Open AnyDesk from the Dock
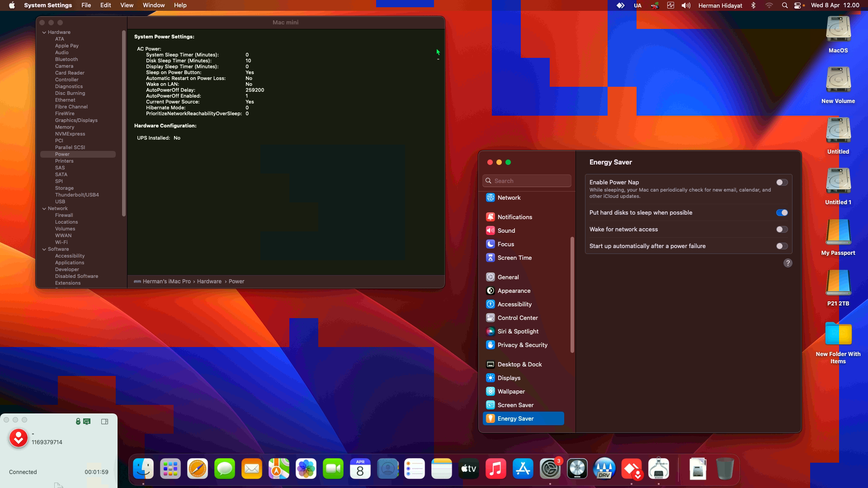This screenshot has width=868, height=488. click(x=632, y=469)
